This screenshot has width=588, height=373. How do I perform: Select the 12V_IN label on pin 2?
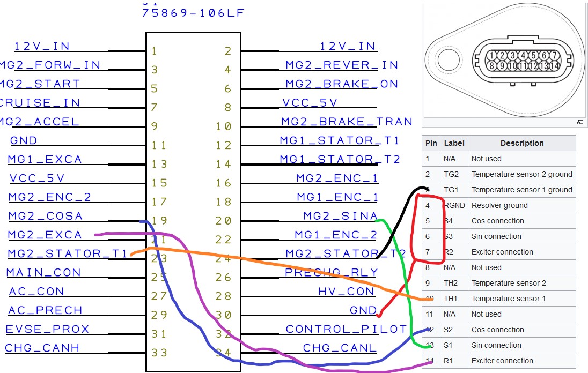pyautogui.click(x=348, y=46)
